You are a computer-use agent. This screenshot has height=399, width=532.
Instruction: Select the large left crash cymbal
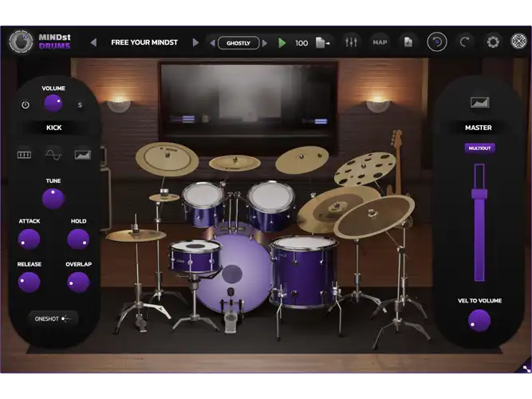(167, 160)
